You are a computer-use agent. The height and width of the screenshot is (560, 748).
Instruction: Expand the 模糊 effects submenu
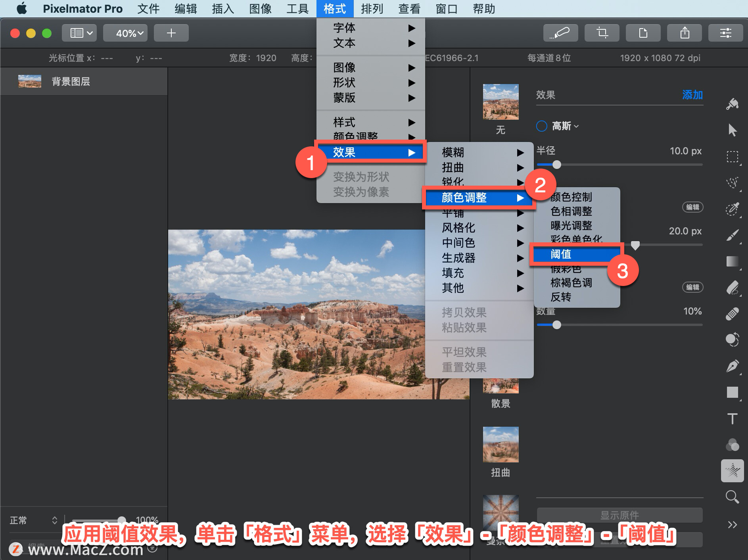click(479, 152)
